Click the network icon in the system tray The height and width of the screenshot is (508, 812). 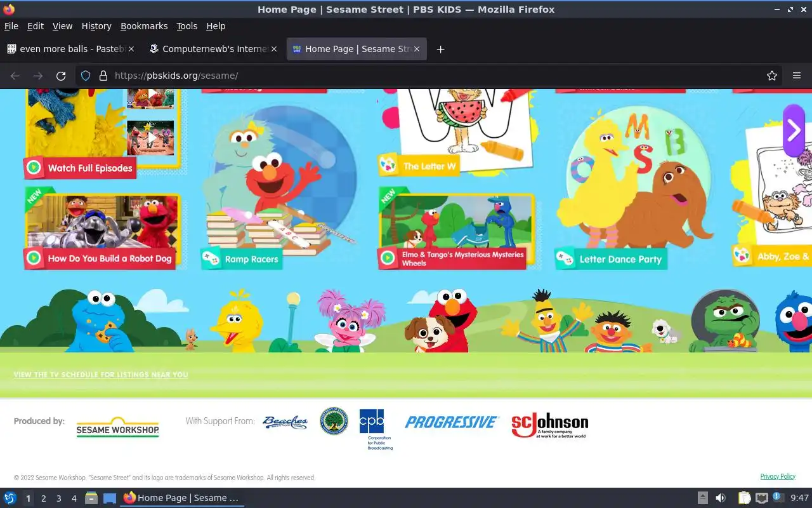click(762, 498)
